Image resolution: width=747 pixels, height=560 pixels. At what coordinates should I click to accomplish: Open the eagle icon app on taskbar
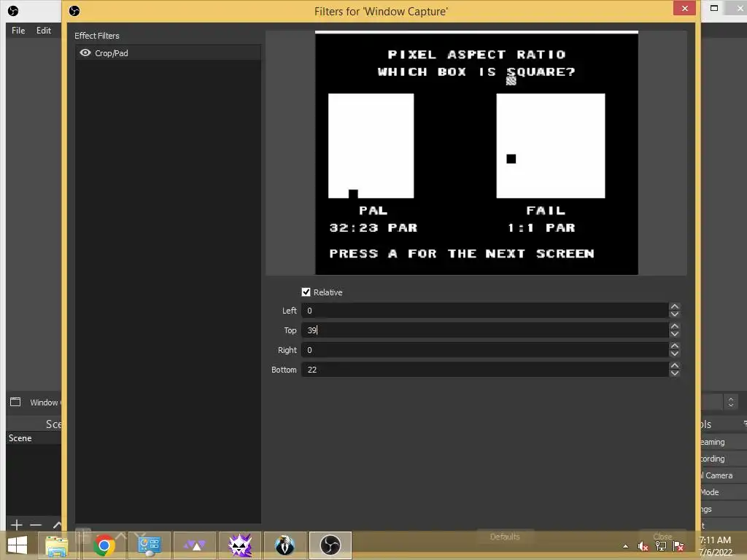(x=285, y=545)
